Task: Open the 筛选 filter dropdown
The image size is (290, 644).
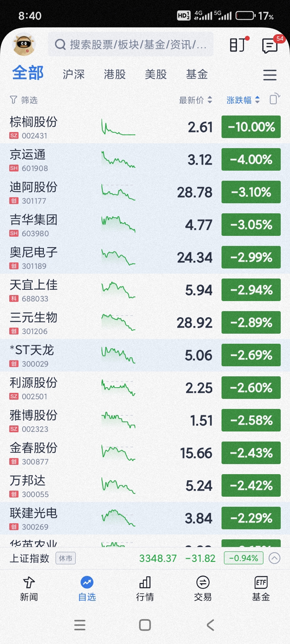Action: pos(24,100)
